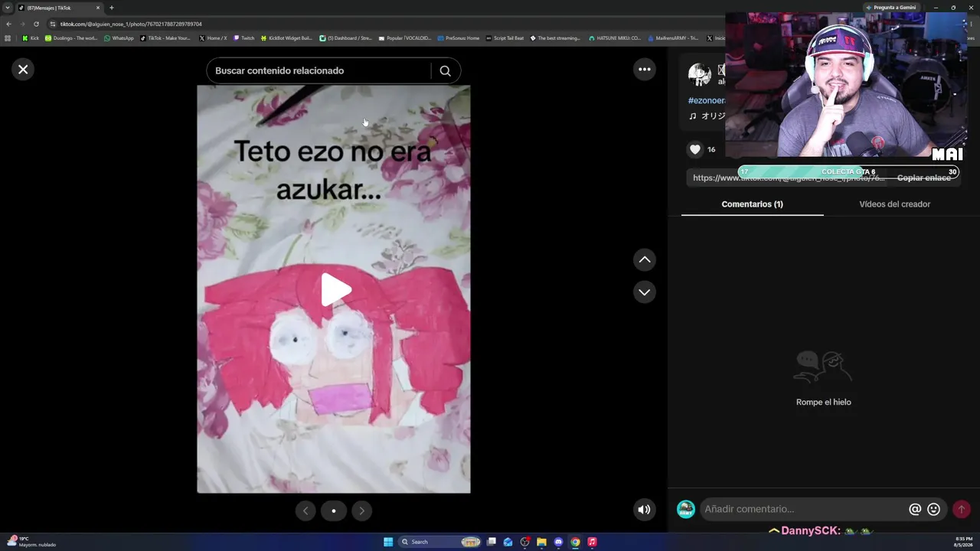Open the #ezonoera hashtag link

click(x=707, y=100)
